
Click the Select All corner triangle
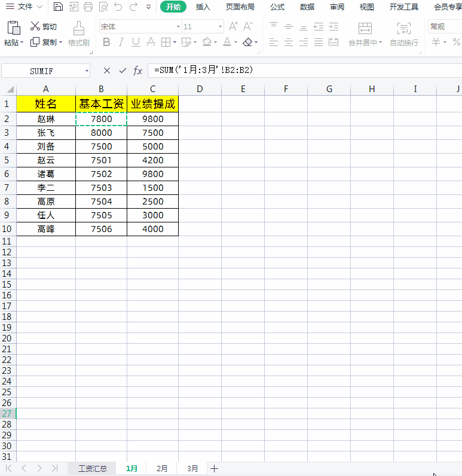pos(10,89)
